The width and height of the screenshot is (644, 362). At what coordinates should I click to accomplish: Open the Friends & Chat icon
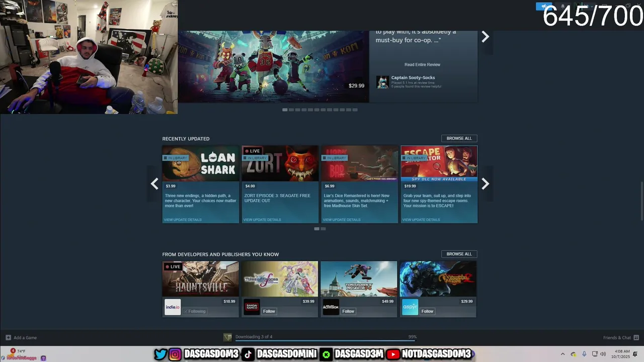[636, 337]
